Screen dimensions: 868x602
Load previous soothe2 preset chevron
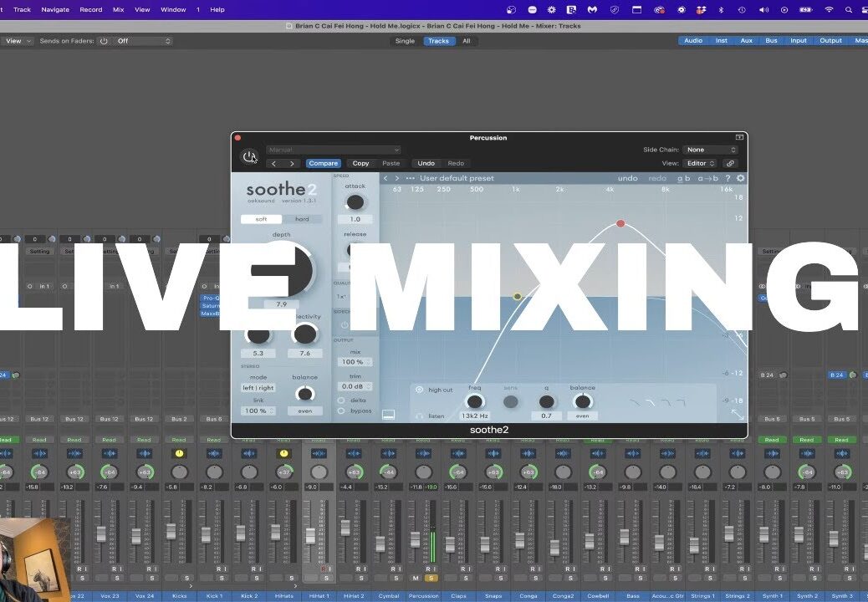tap(385, 178)
